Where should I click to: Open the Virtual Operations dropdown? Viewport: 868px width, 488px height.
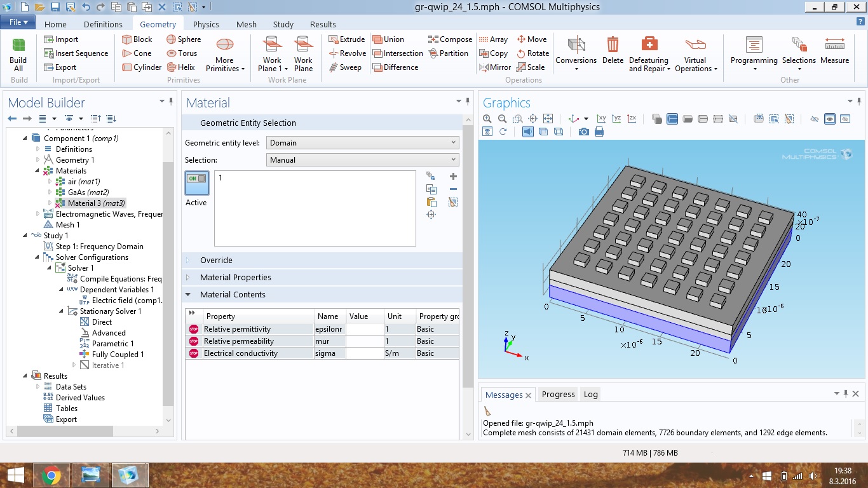[696, 55]
